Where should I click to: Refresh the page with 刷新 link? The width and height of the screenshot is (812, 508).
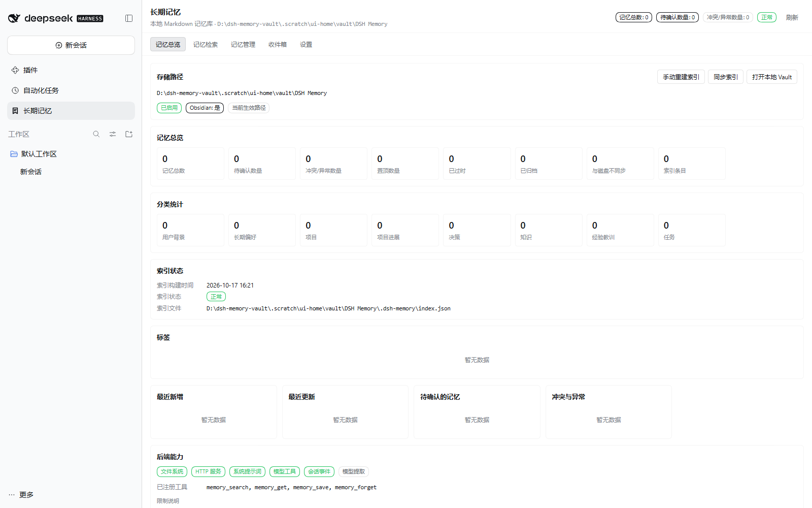pos(792,17)
